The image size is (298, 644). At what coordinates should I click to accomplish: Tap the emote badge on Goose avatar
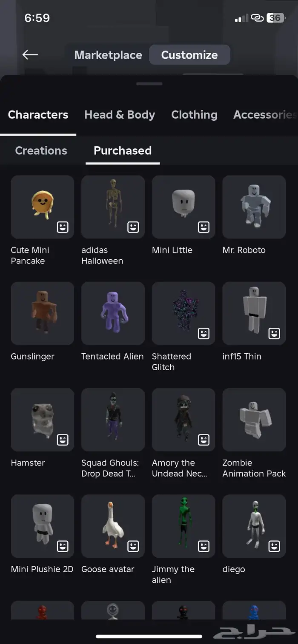point(133,546)
